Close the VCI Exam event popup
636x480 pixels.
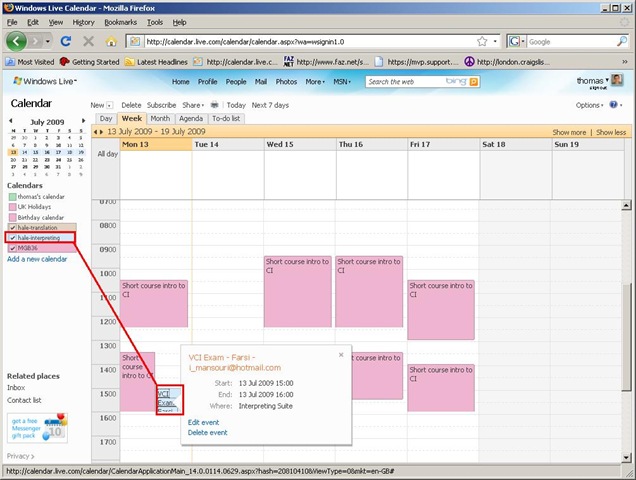[340, 354]
